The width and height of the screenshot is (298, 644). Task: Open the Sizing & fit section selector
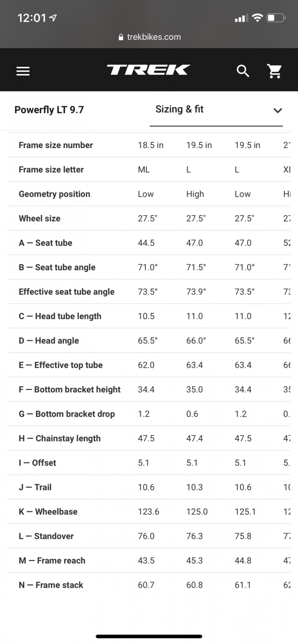pyautogui.click(x=216, y=109)
